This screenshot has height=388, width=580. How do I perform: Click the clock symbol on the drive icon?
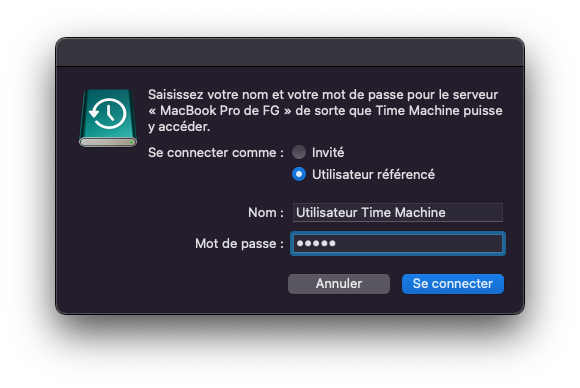pyautogui.click(x=108, y=114)
